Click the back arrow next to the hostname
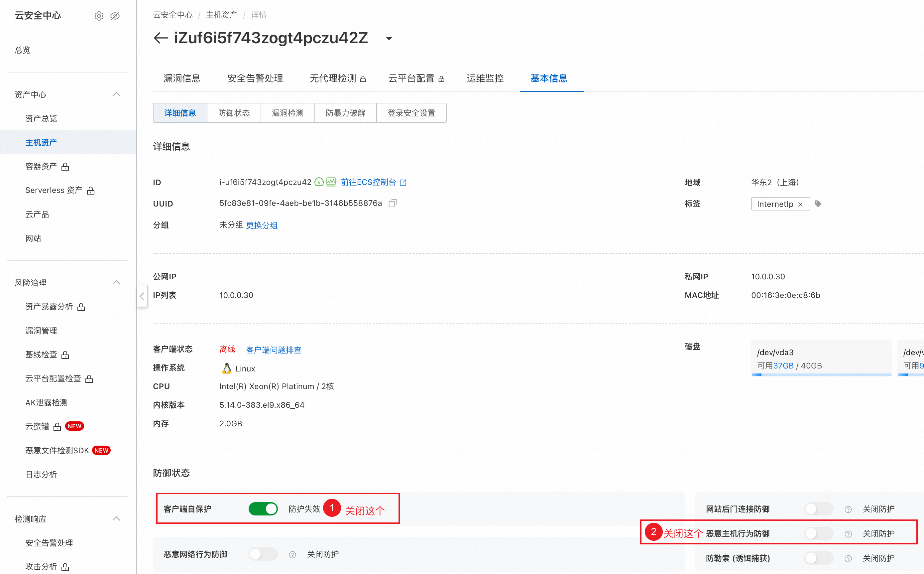 coord(161,38)
